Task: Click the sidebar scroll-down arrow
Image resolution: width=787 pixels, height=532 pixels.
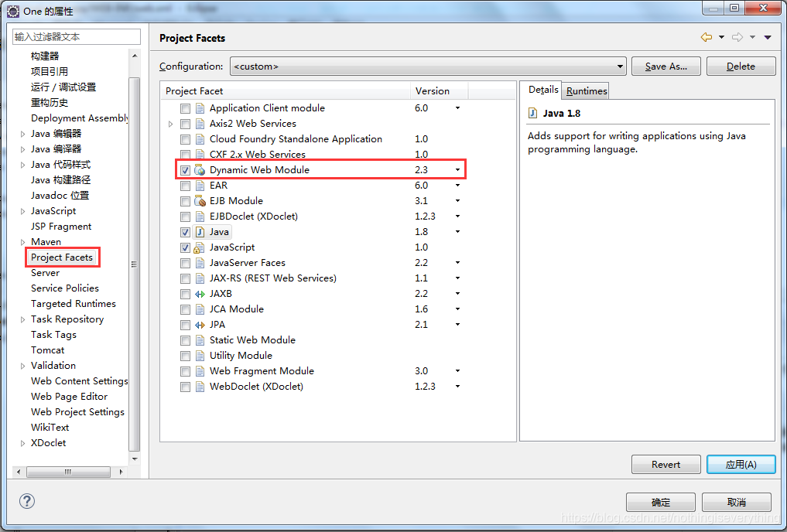Action: [135, 459]
